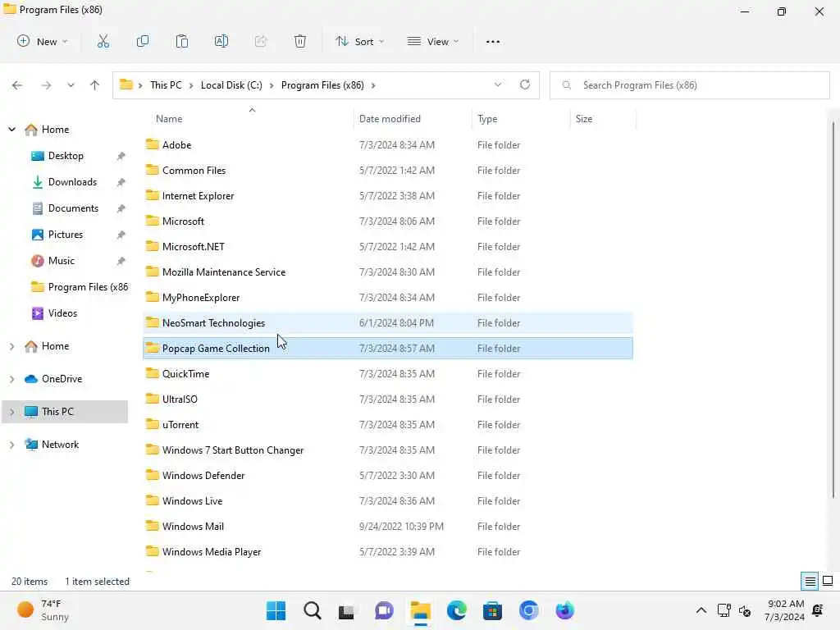Open the New dropdown menu
The image size is (840, 630).
[43, 41]
